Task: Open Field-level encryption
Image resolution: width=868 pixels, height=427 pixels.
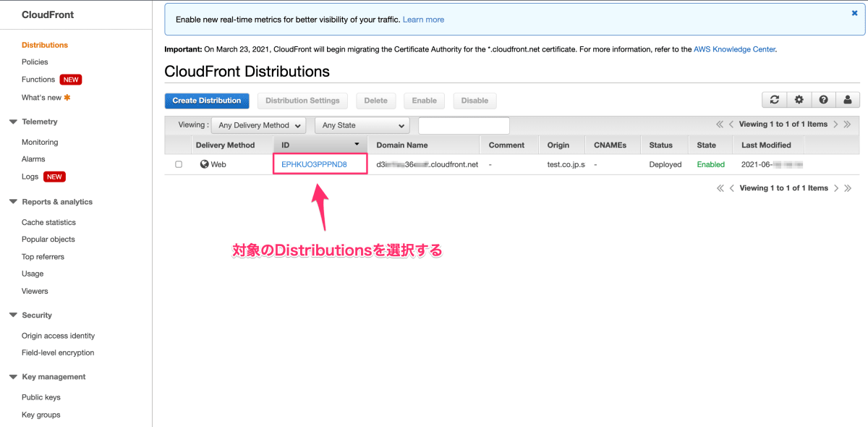Action: coord(58,353)
